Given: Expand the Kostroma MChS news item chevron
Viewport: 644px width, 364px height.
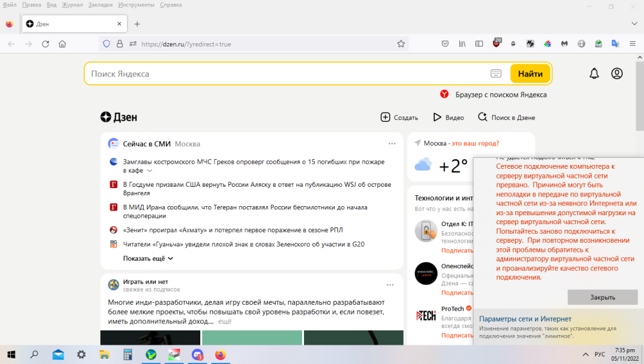Looking at the screenshot, I should coord(149,171).
